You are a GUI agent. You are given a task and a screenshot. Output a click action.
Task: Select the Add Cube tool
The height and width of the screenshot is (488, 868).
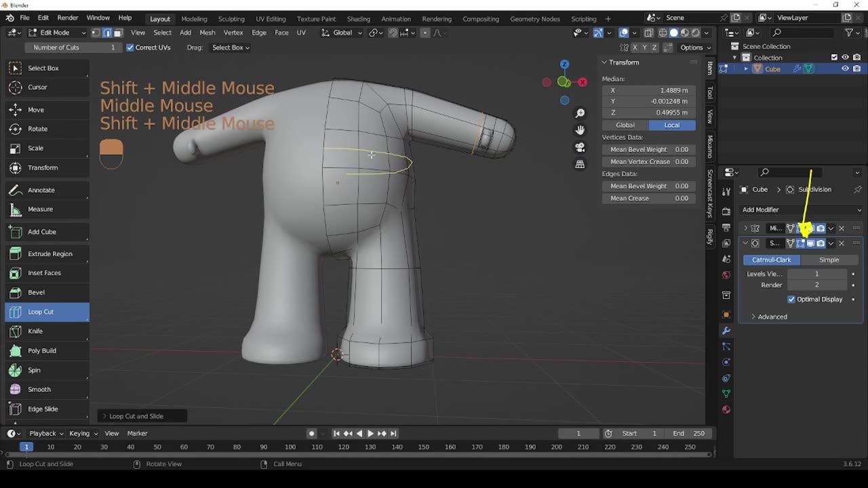[x=47, y=232]
